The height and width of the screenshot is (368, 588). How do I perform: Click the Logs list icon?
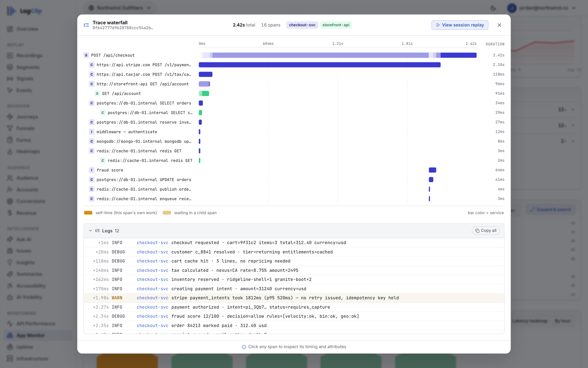[98, 231]
